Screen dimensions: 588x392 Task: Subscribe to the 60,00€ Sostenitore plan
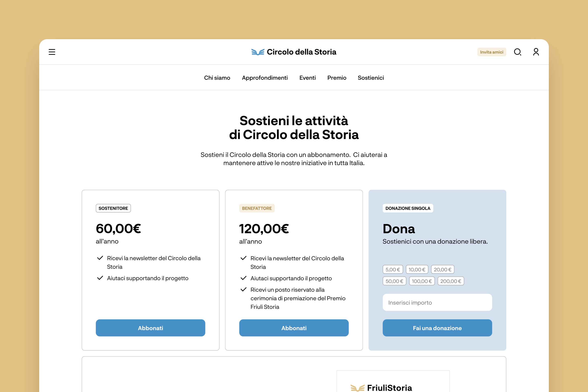tap(150, 328)
